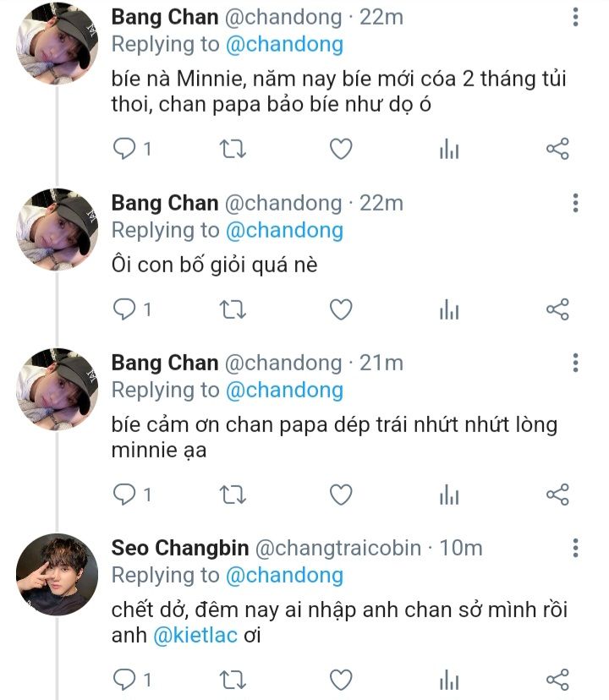Viewport: 609px width, 700px height.
Task: Like the "bíe cảm ơn chan papa" tweet
Action: 340,495
